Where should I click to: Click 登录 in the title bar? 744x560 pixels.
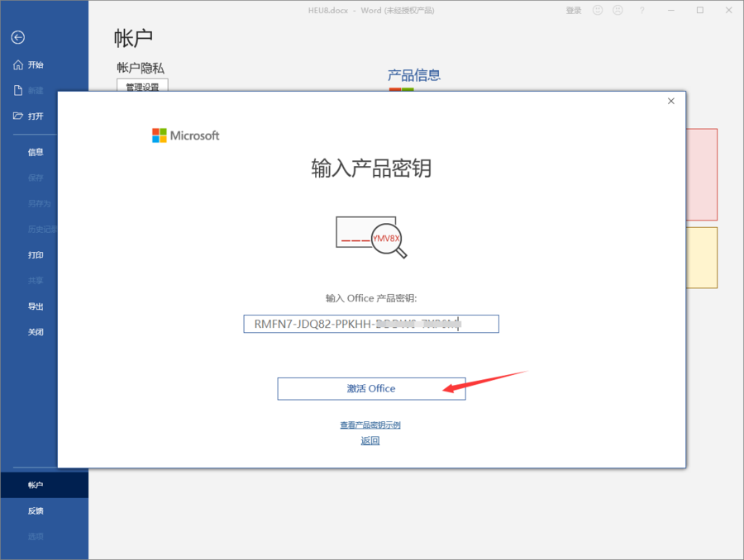pyautogui.click(x=573, y=11)
